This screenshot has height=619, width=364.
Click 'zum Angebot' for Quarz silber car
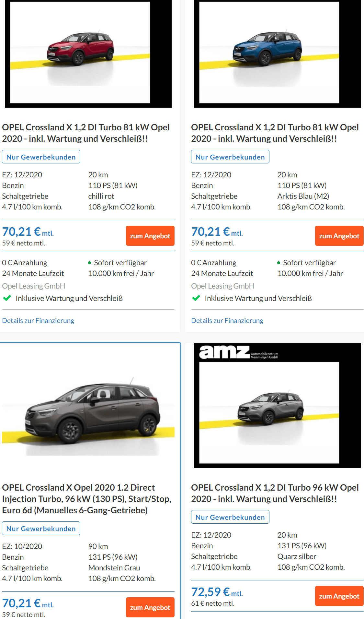point(339,596)
